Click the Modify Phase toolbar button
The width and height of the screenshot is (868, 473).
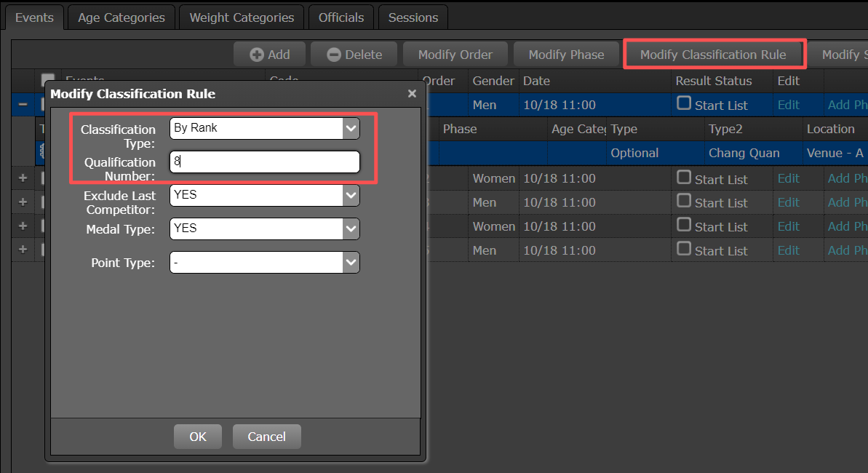[x=566, y=55]
